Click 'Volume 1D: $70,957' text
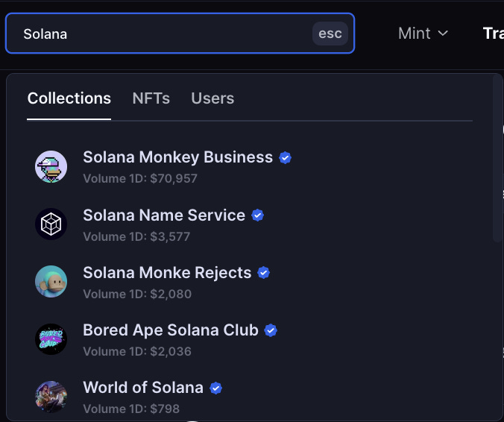The width and height of the screenshot is (504, 422). pos(140,178)
